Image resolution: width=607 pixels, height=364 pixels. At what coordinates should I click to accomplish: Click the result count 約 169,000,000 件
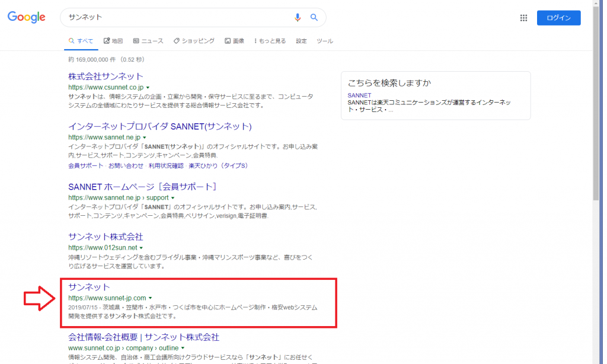tap(92, 60)
